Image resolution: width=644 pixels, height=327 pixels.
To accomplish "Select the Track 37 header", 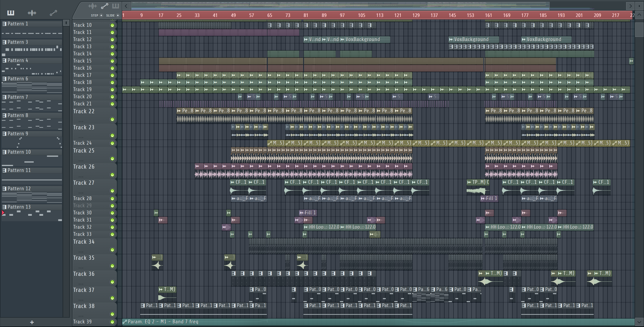I will point(95,294).
